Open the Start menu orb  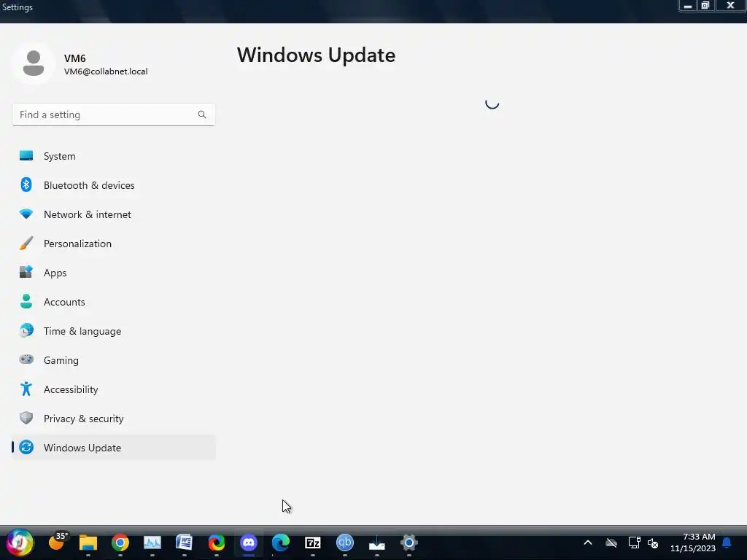[20, 542]
